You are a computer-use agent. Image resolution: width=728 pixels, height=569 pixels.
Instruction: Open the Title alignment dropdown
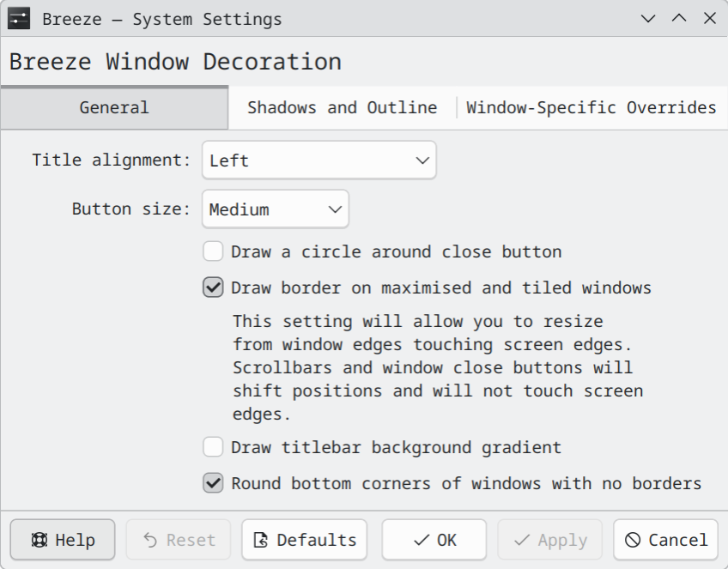click(318, 160)
